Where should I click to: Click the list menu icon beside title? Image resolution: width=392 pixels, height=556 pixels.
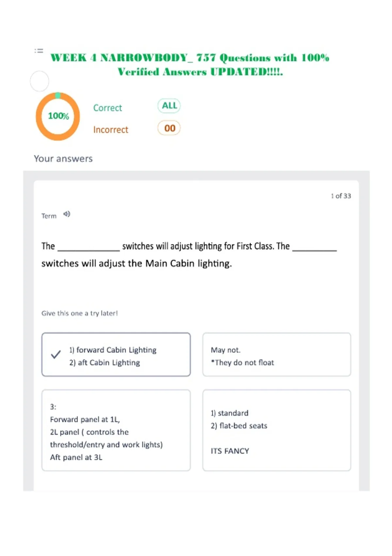39,51
